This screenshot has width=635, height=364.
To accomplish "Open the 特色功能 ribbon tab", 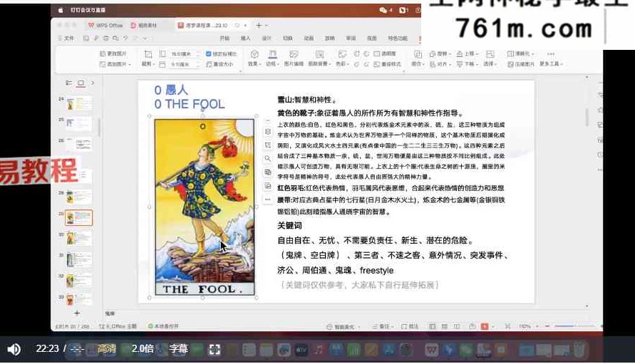I will (397, 38).
